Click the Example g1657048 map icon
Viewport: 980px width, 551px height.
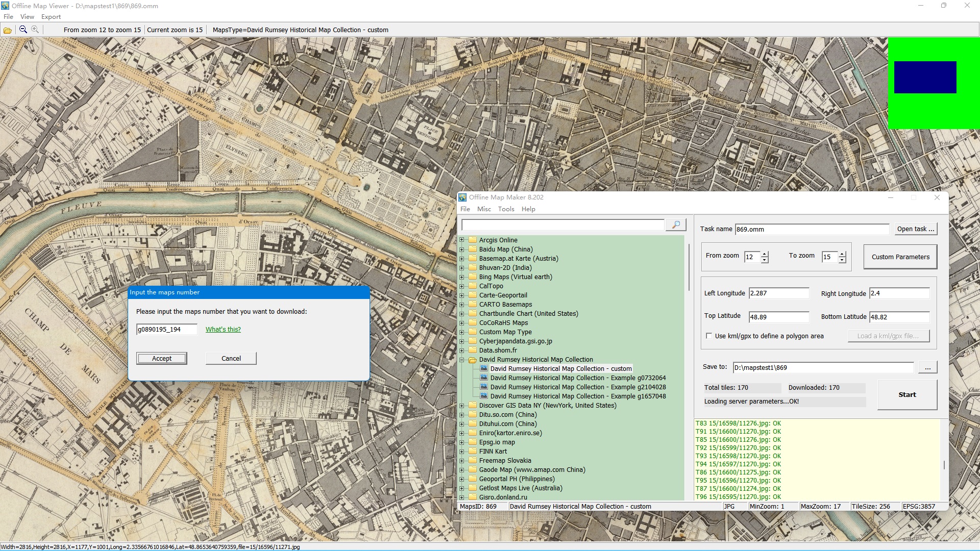coord(484,396)
